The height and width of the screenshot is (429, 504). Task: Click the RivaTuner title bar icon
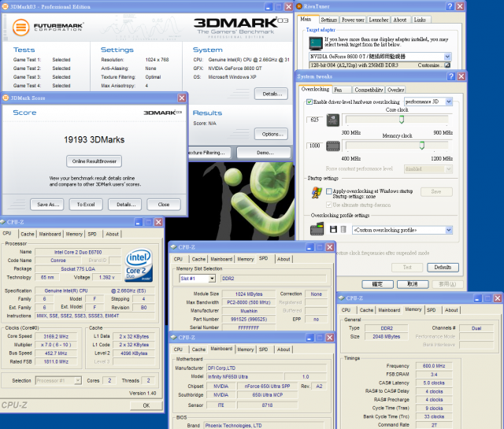tap(299, 6)
